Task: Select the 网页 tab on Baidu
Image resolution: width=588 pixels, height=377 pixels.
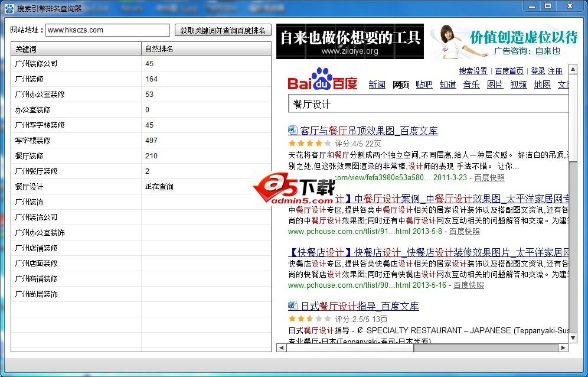Action: 400,84
